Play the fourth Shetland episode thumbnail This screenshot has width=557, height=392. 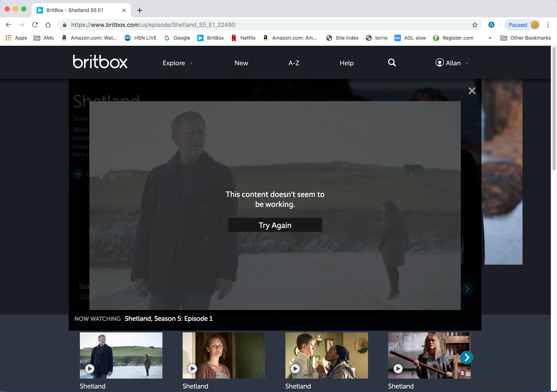[x=398, y=369]
